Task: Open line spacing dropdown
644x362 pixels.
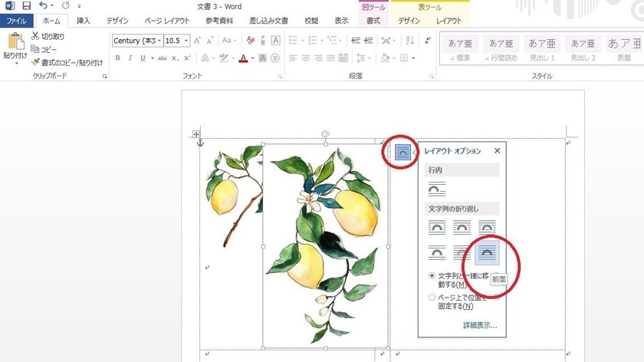Action: 370,58
